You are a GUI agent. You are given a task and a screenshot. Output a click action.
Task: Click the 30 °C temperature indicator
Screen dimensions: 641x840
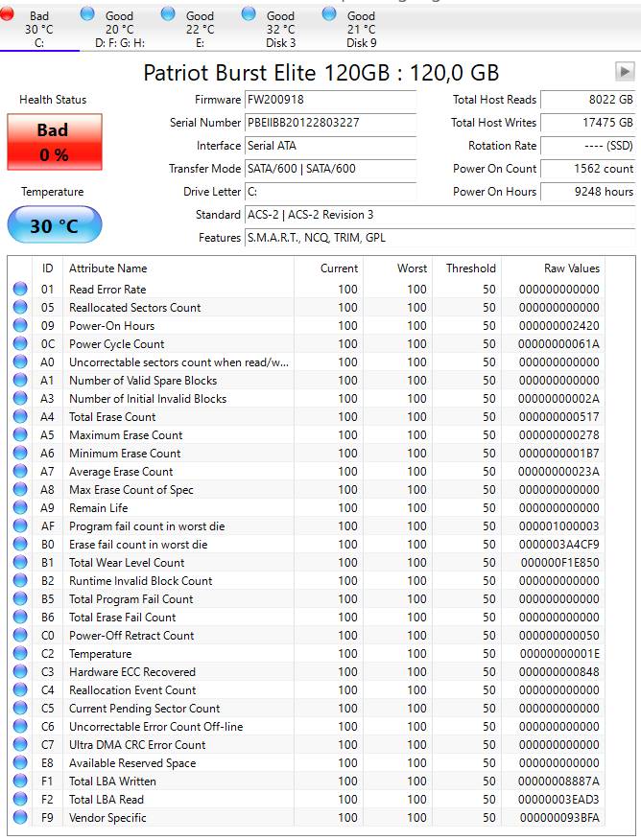coord(55,225)
